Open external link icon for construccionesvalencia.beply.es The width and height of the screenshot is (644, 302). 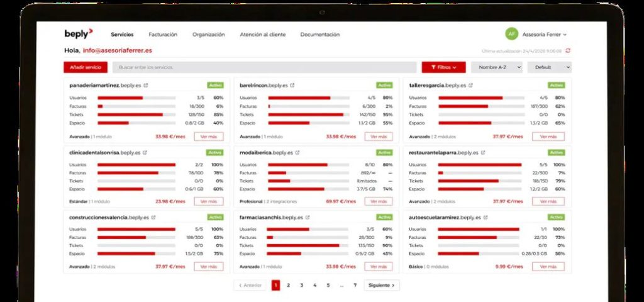coord(153,217)
